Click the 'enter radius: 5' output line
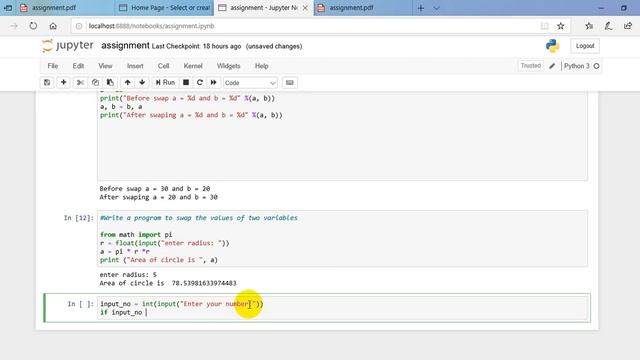640x360 pixels. point(128,274)
